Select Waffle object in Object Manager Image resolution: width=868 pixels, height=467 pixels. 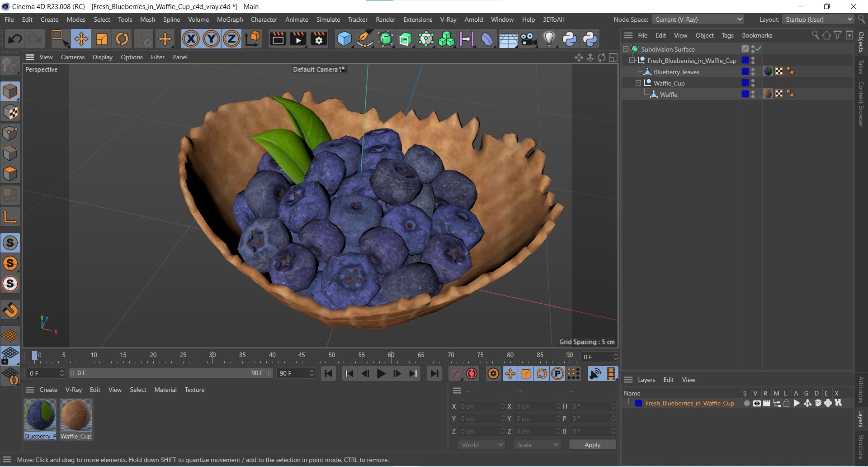click(668, 95)
